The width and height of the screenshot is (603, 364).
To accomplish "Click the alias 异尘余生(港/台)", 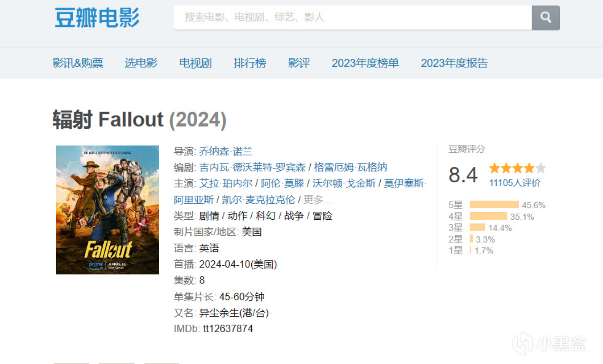I will point(234,313).
